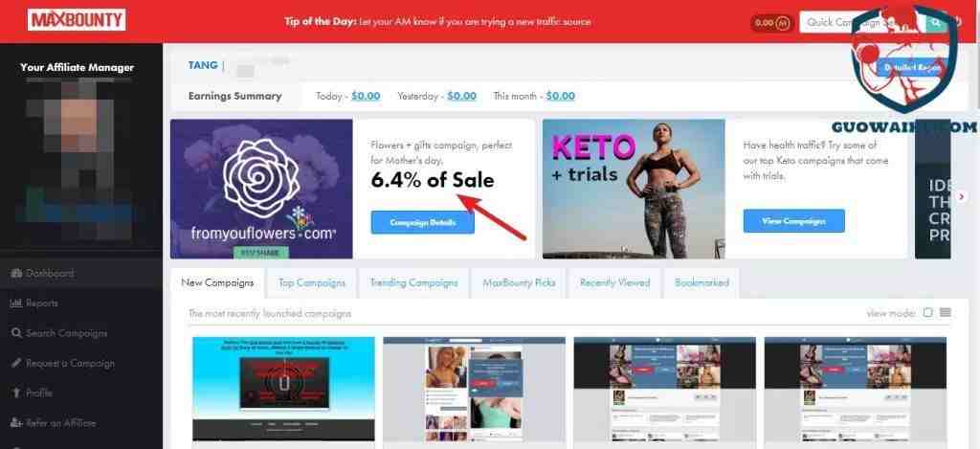Open the Bookmarked tab
The width and height of the screenshot is (980, 449).
coord(702,282)
